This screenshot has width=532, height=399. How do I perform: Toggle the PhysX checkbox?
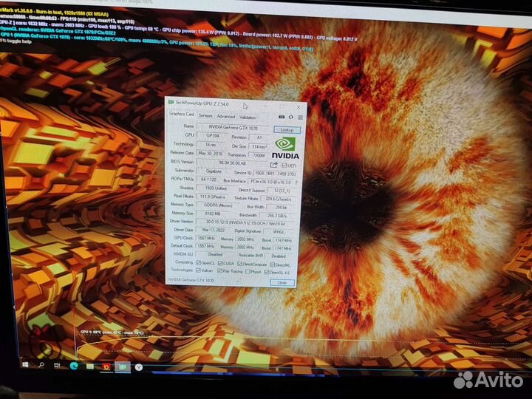pos(248,271)
